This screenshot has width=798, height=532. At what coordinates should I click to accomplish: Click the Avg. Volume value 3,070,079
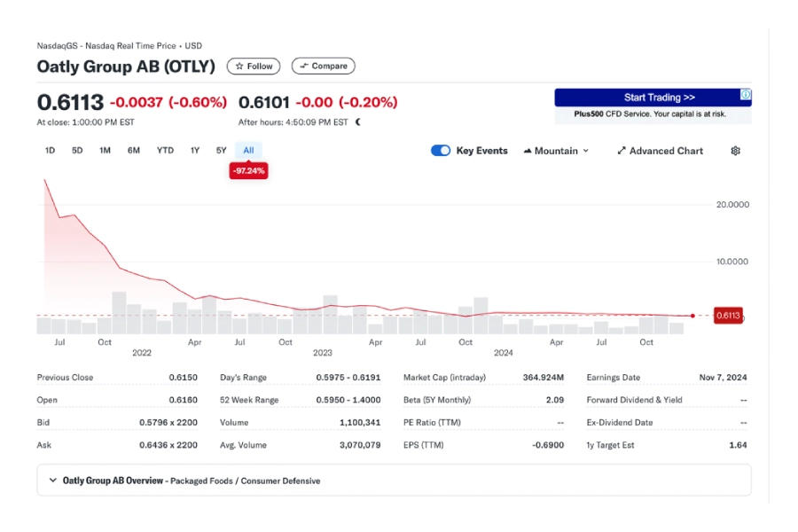[x=360, y=444]
